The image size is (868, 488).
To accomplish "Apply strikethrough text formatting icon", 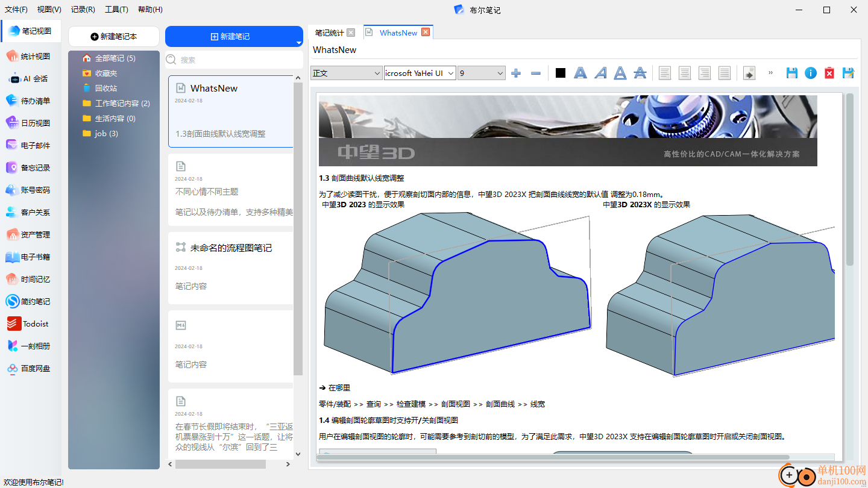I will [x=640, y=73].
